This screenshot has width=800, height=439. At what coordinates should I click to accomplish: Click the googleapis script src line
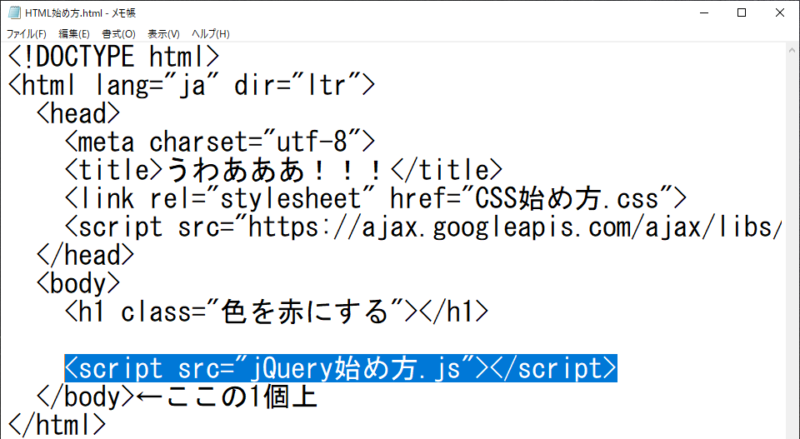(423, 227)
